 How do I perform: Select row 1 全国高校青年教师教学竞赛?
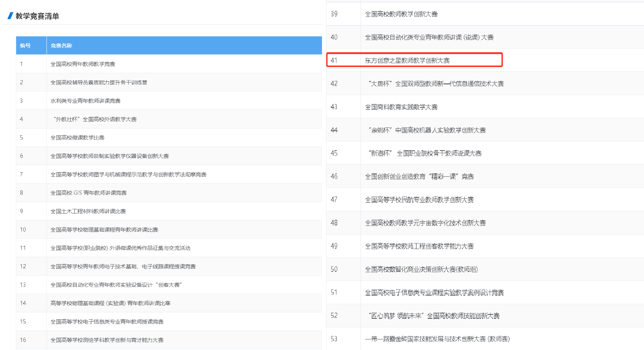pos(83,64)
